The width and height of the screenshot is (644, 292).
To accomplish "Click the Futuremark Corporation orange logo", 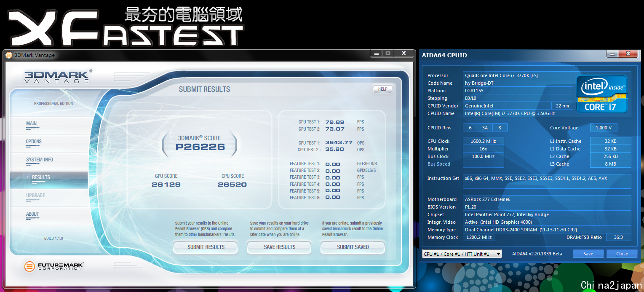I will point(29,266).
